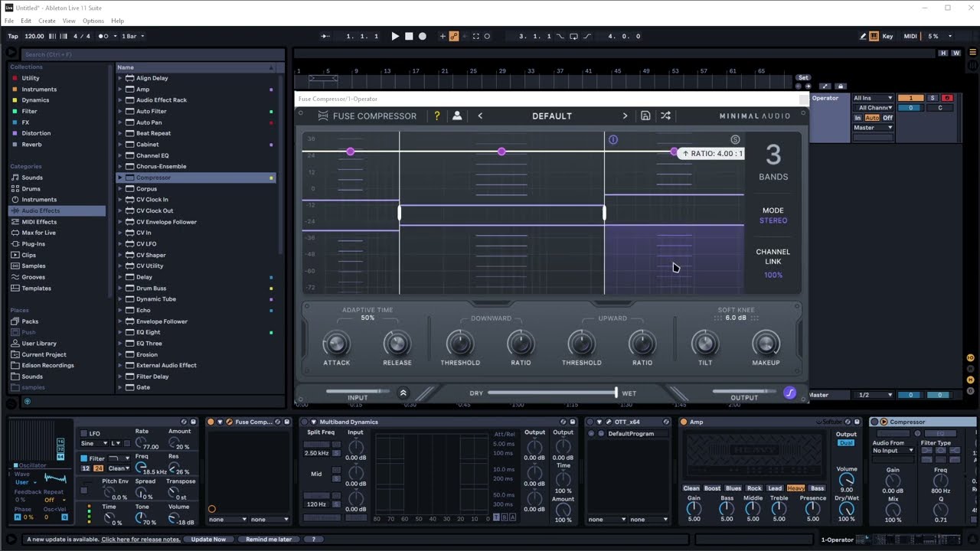Open the browser Packs place
This screenshot has height=551, width=980.
pyautogui.click(x=30, y=321)
